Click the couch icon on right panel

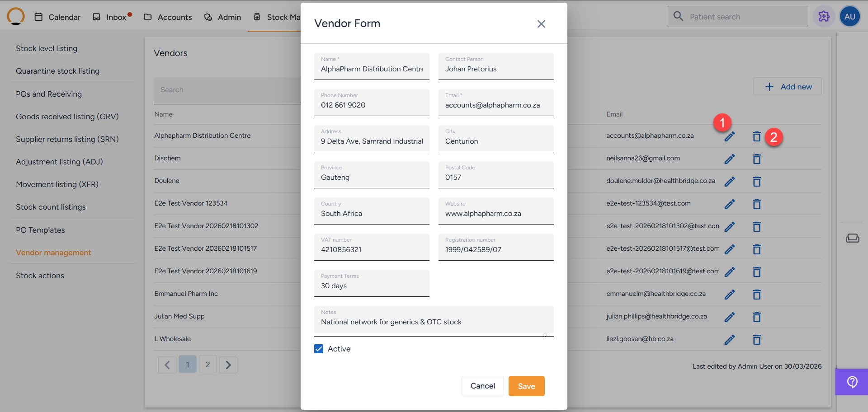(x=852, y=238)
